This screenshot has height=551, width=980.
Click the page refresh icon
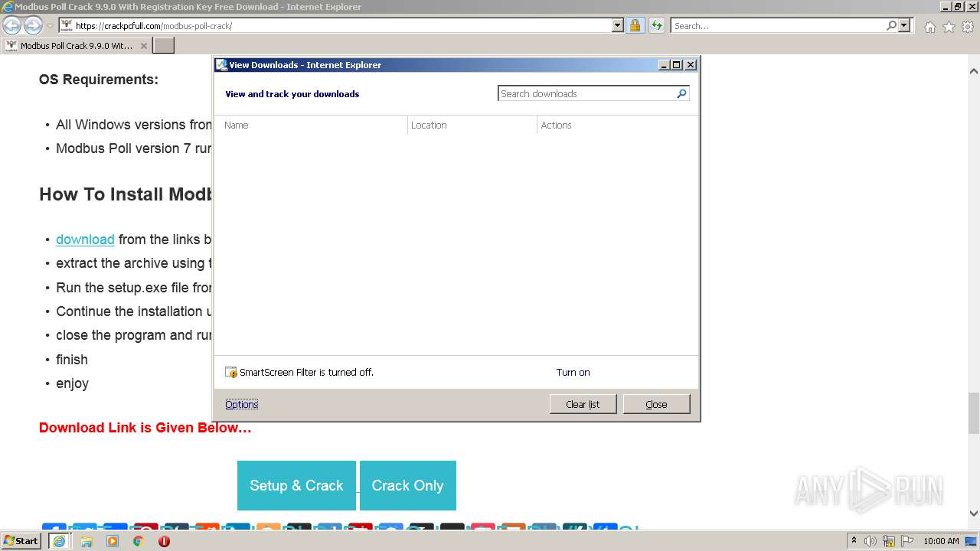pyautogui.click(x=656, y=25)
